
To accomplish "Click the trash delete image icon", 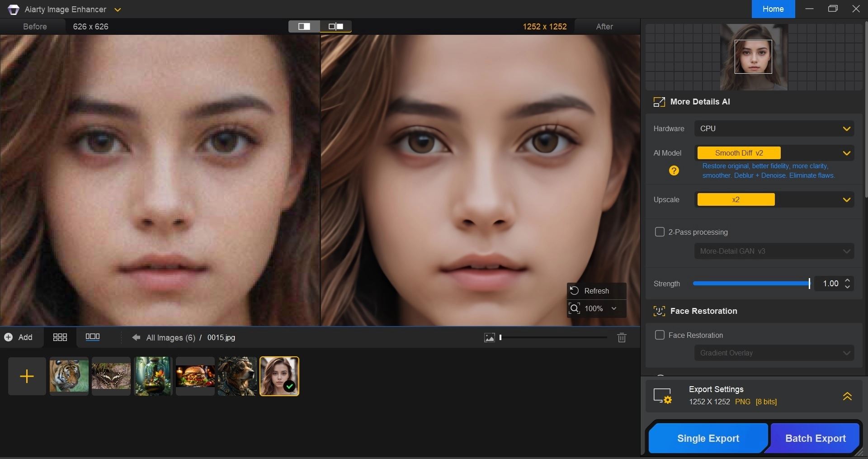I will click(622, 338).
